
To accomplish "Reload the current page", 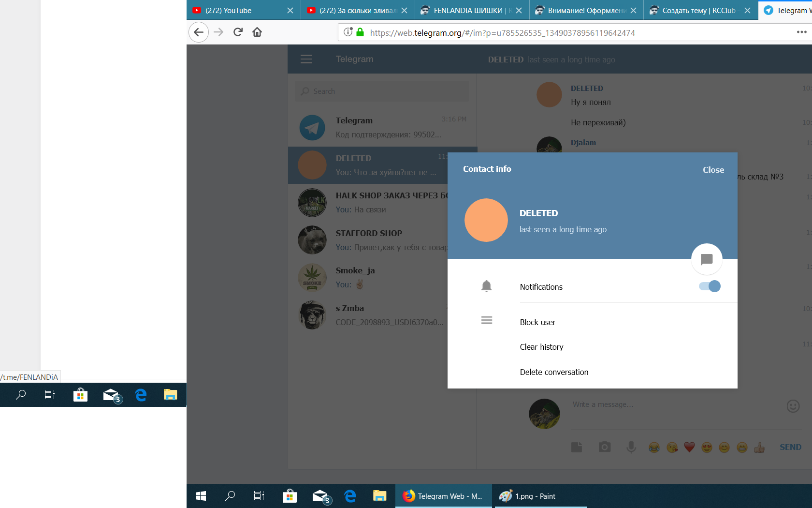I will (x=238, y=32).
